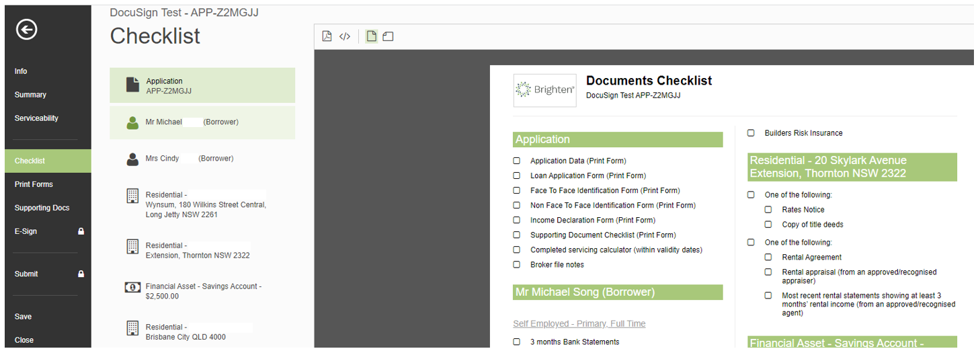Select landscape page orientation icon
Image resolution: width=980 pixels, height=353 pixels.
(388, 36)
